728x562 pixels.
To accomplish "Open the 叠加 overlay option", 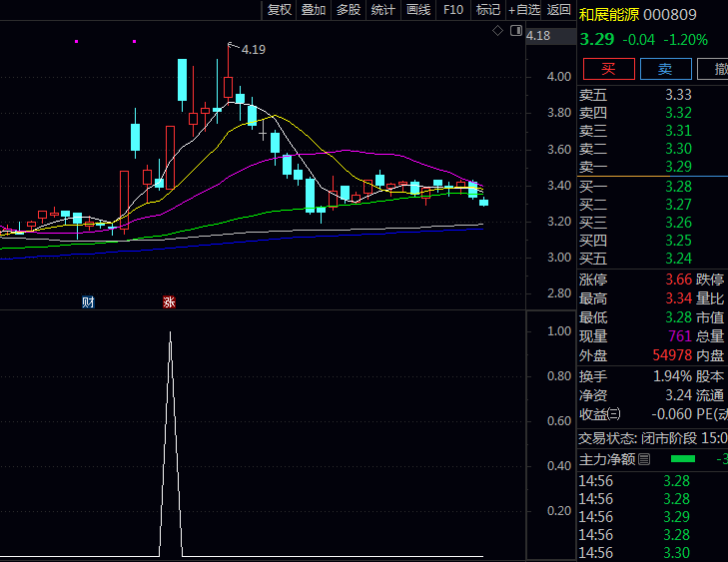I will (314, 10).
